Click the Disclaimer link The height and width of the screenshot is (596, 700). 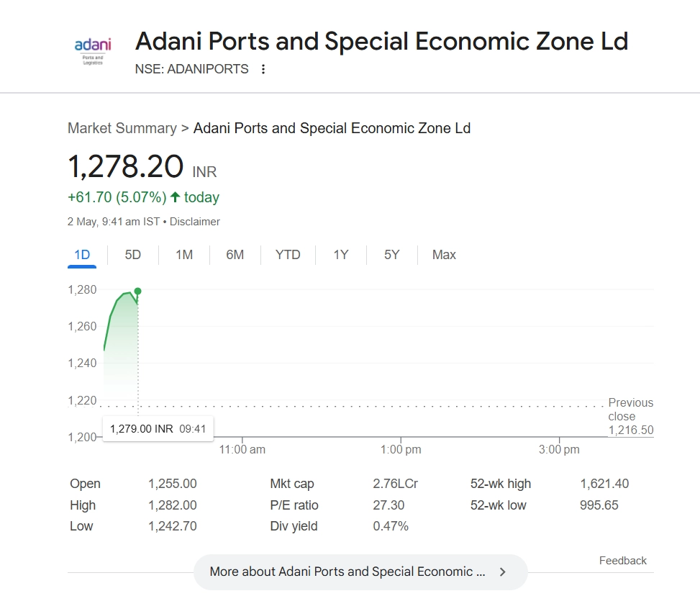point(195,222)
